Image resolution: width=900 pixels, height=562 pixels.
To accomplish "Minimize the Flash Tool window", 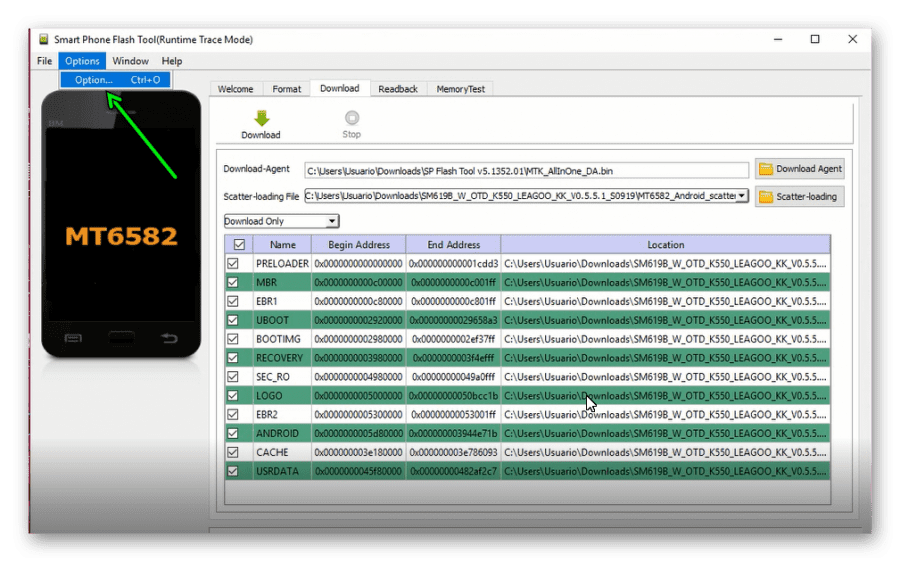I will pos(778,39).
